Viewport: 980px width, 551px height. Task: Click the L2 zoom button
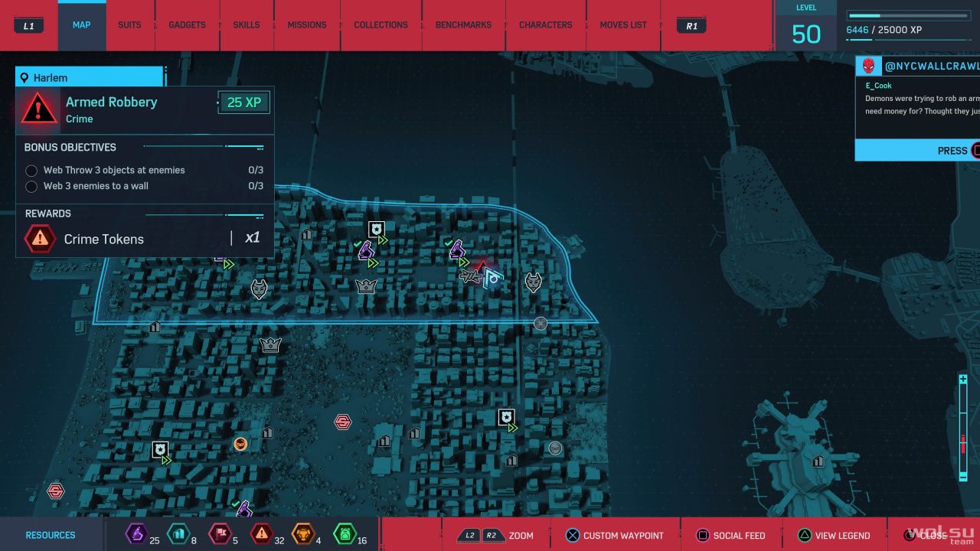(x=468, y=536)
